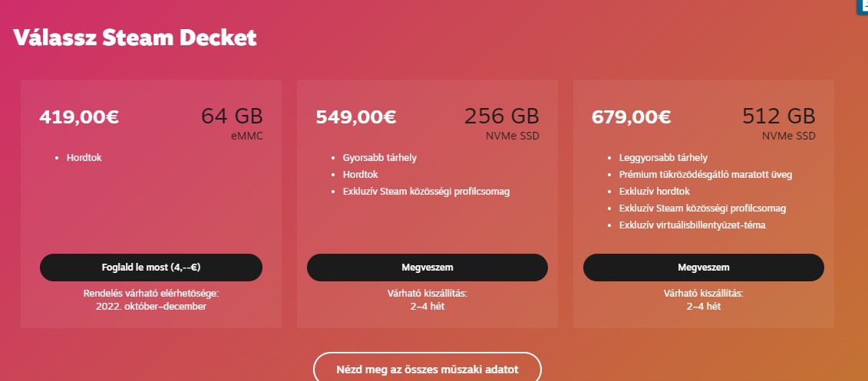Click the 679,00€ price text
Screen dimensions: 868x381
pos(631,117)
